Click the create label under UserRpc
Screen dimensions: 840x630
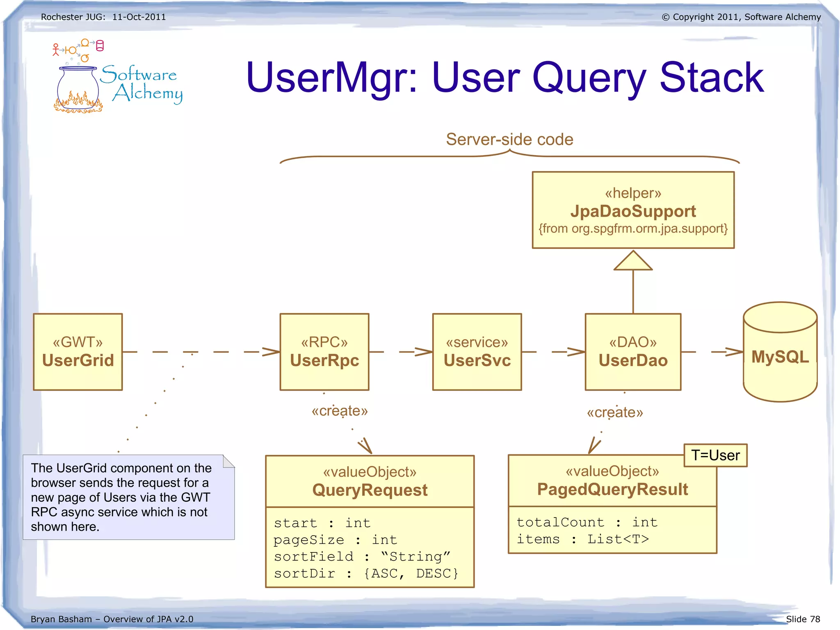click(x=340, y=411)
